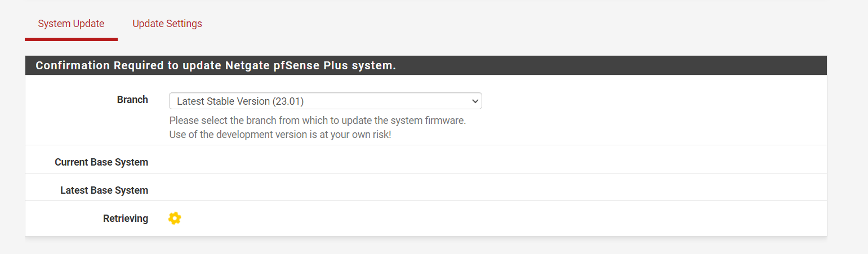Open the Update Settings tab
This screenshot has width=868, height=254.
coord(167,24)
